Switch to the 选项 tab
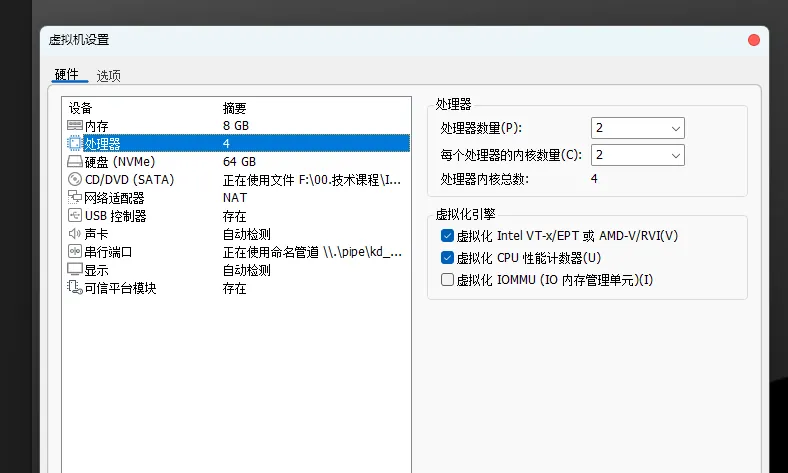 tap(109, 76)
